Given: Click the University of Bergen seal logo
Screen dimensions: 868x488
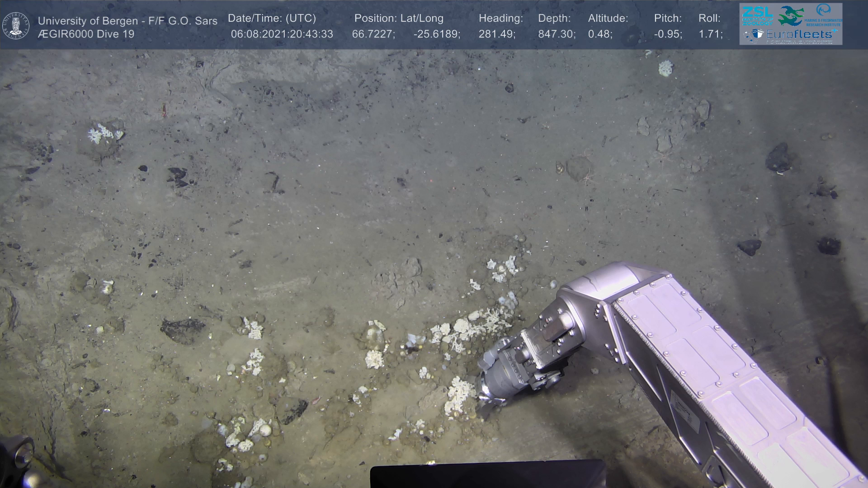Looking at the screenshot, I should coord(16,26).
